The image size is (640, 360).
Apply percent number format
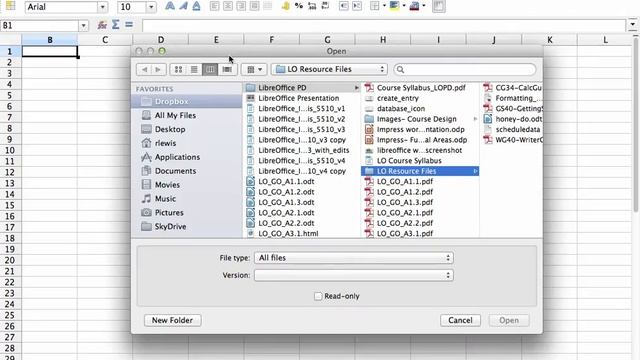click(x=299, y=6)
